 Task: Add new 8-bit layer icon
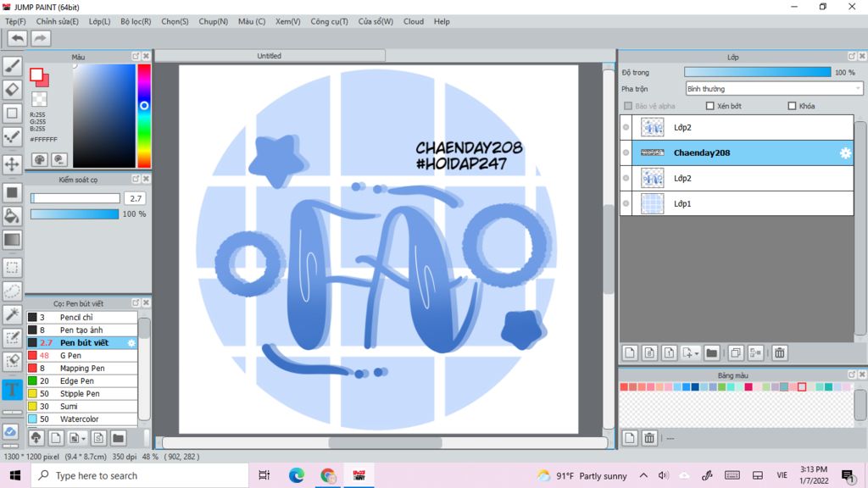[649, 353]
